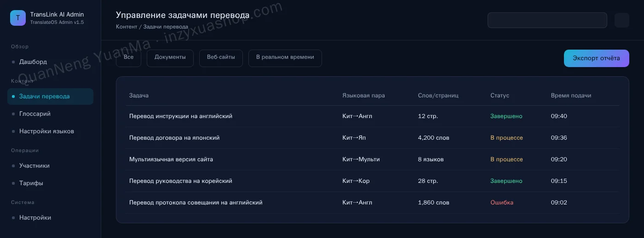The height and width of the screenshot is (238, 644).
Task: Click the search input field in the header
Action: tap(547, 20)
